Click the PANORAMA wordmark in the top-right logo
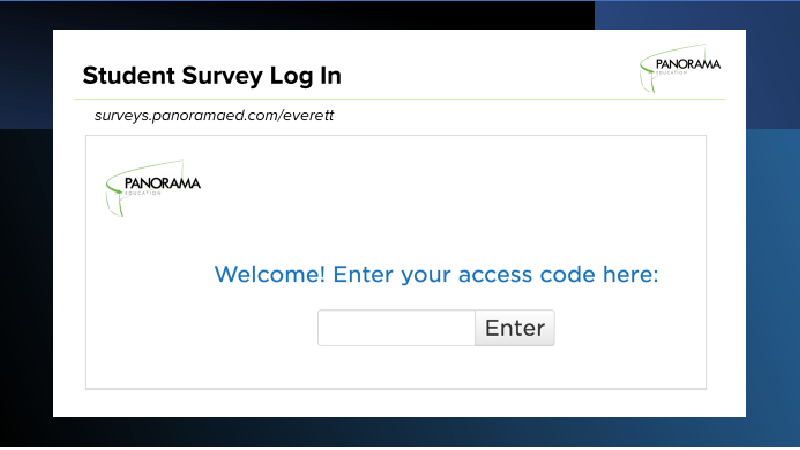The height and width of the screenshot is (450, 800). (x=688, y=64)
